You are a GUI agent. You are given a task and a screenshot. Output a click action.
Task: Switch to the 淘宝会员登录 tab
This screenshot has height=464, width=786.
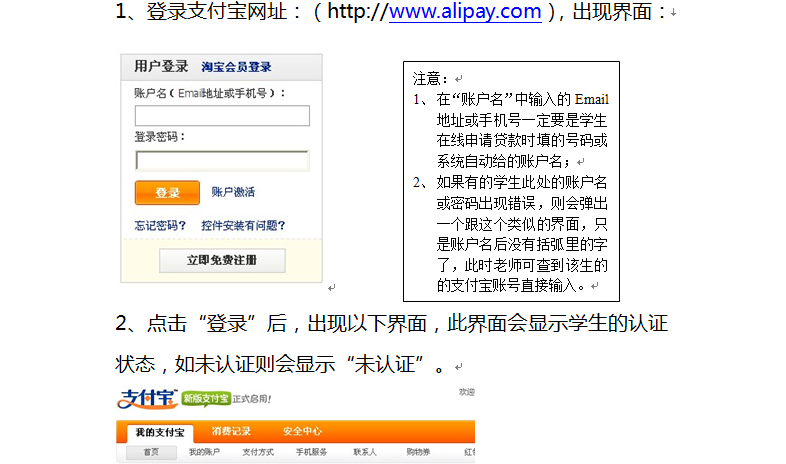[236, 67]
